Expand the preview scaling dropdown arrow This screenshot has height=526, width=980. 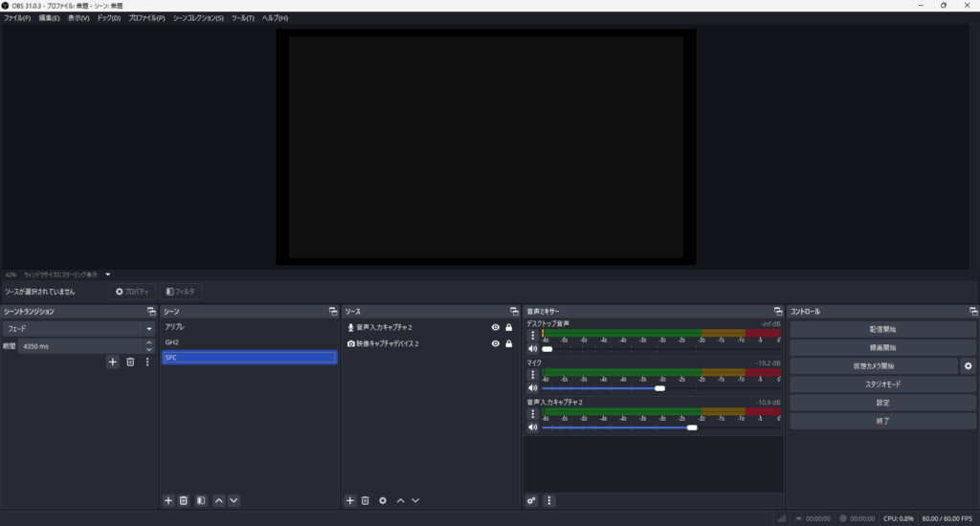108,274
